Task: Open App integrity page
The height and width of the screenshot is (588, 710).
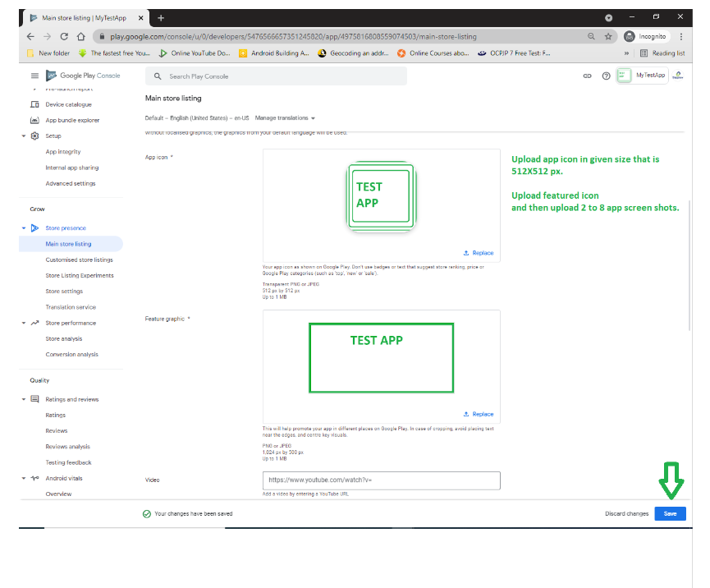Action: [x=63, y=152]
